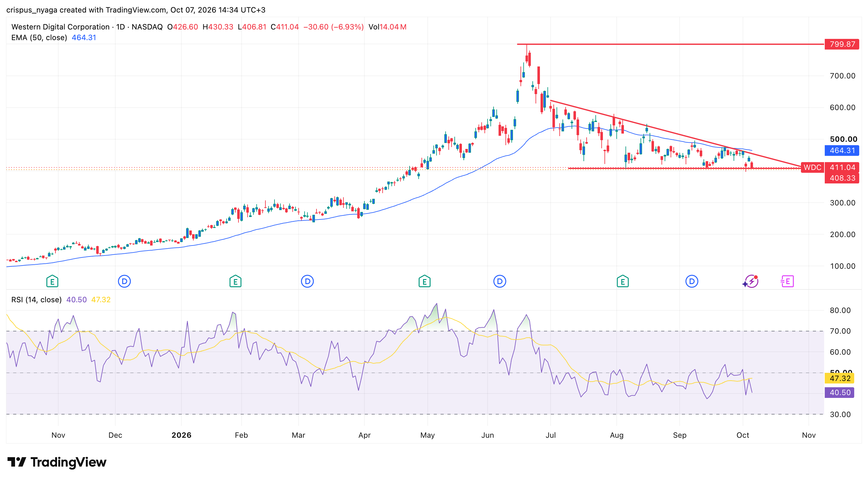This screenshot has height=481, width=868.
Task: Click the November earnings E marker
Action: pos(52,281)
